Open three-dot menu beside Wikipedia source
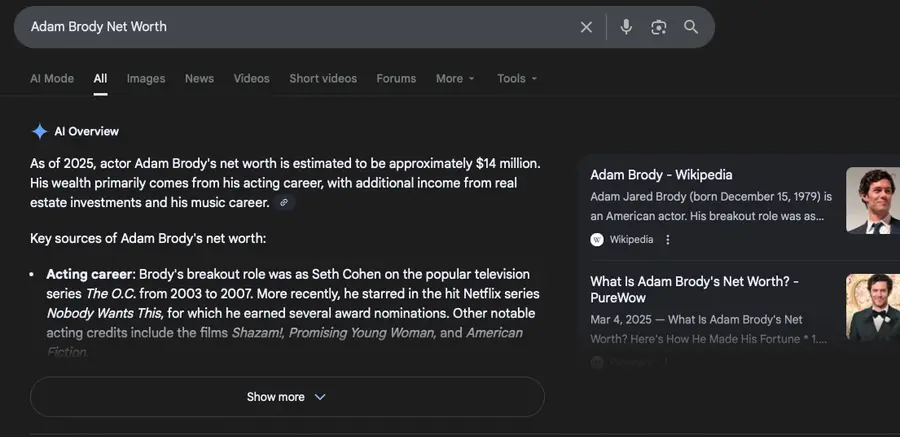Viewport: 900px width, 437px height. pyautogui.click(x=668, y=239)
